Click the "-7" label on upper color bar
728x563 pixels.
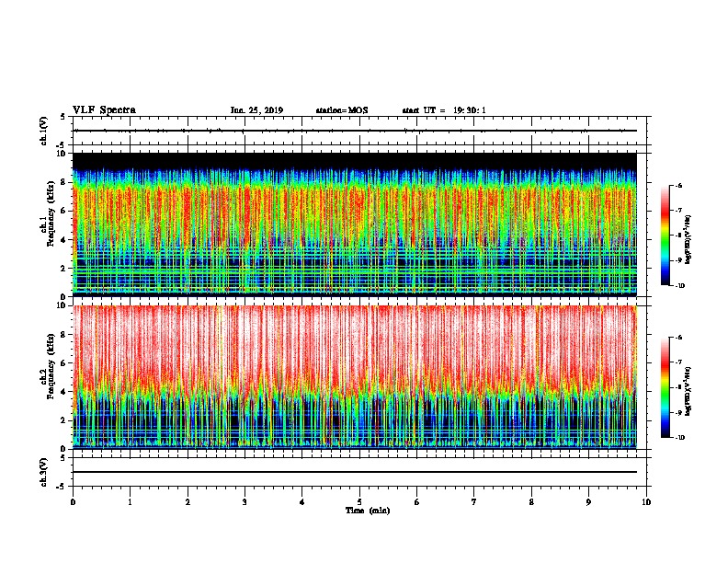click(678, 211)
